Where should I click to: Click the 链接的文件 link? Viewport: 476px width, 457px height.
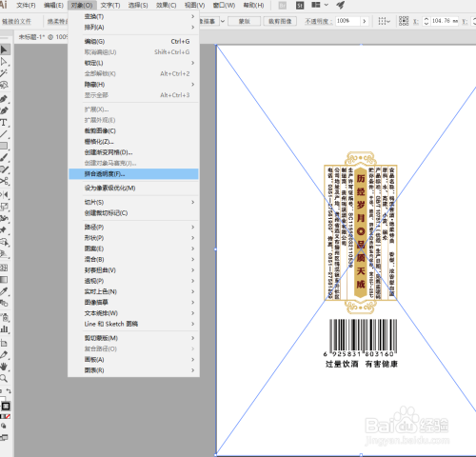[x=16, y=21]
